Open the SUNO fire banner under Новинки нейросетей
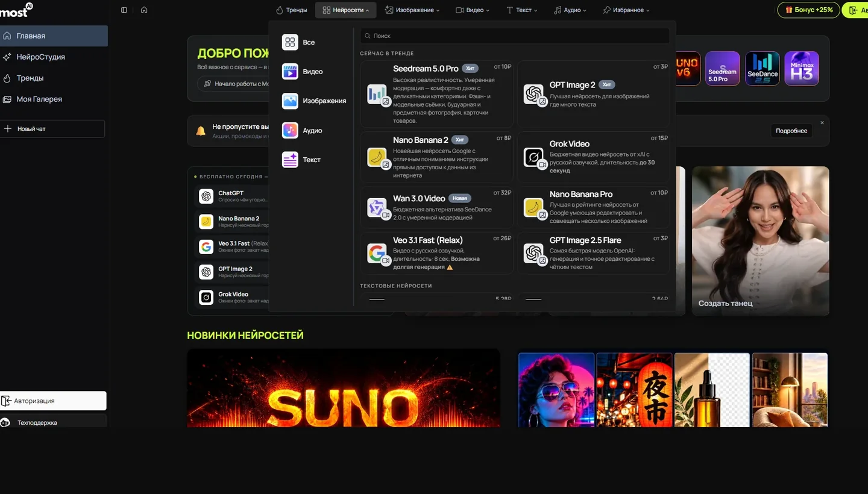This screenshot has width=868, height=494. 344,389
